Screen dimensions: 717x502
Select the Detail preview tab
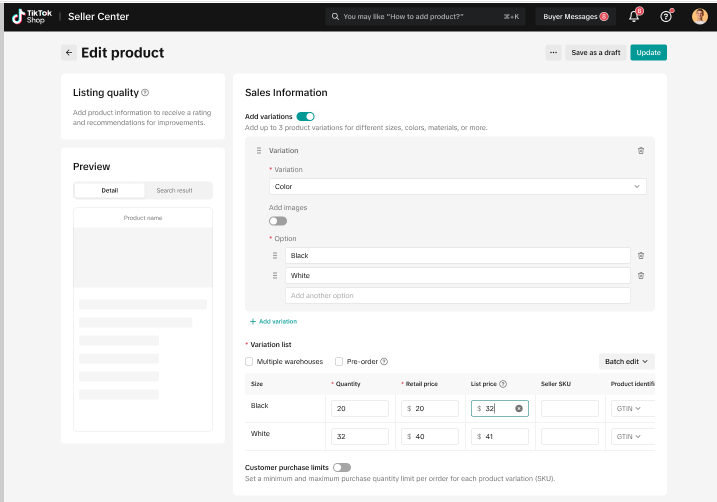[109, 190]
